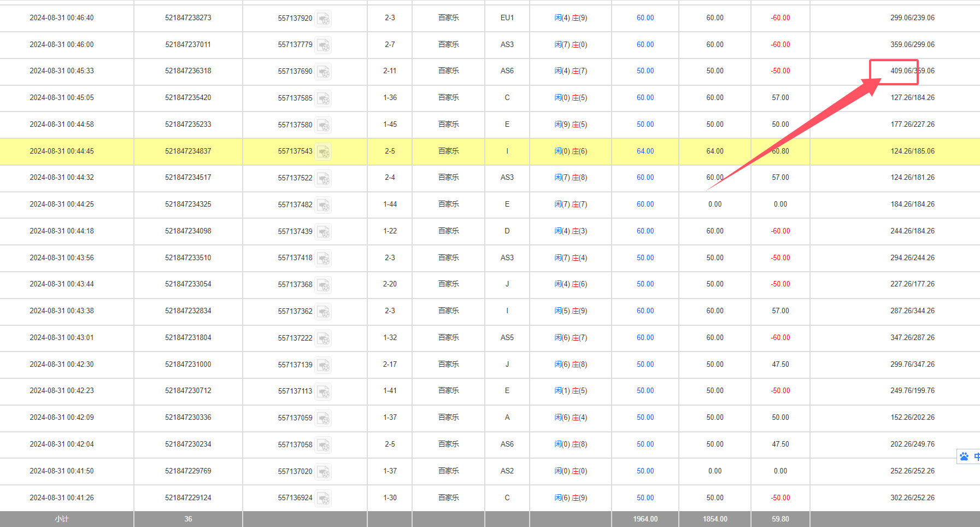
Task: Click the 60.00 bet amount for 521847238273
Action: pos(645,18)
